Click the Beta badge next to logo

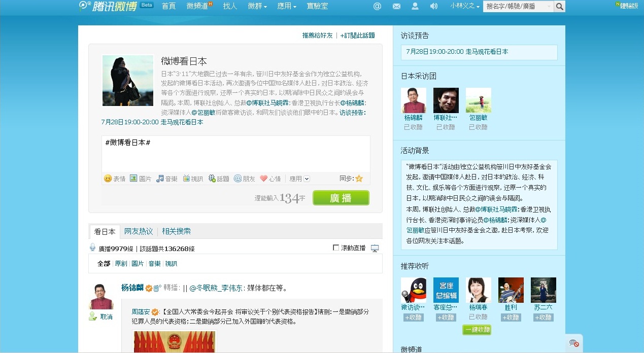tap(147, 5)
